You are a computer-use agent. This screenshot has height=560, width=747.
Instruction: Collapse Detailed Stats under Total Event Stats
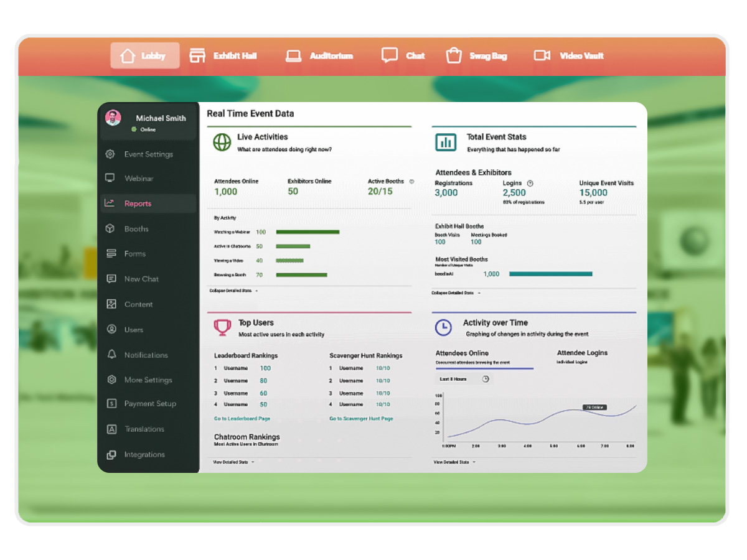coord(455,293)
